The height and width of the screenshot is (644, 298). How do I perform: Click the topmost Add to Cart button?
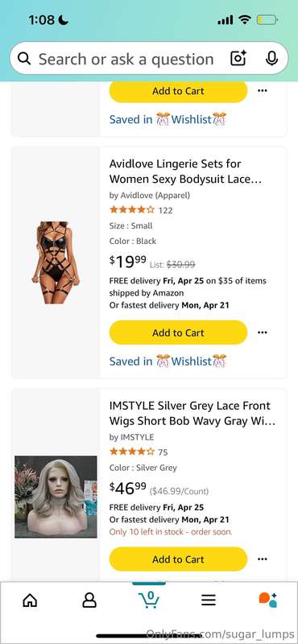(x=178, y=91)
